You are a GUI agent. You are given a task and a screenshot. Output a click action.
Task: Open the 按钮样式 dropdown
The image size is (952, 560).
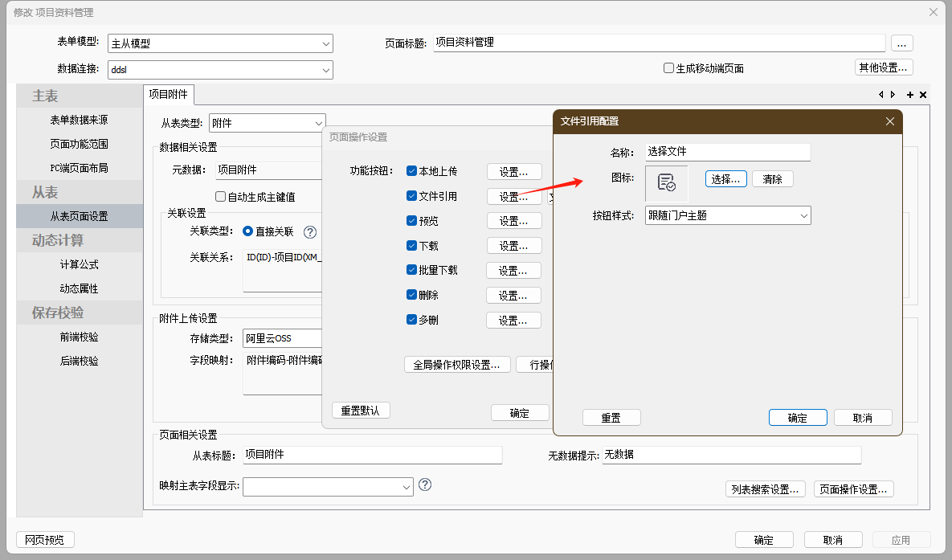(728, 215)
